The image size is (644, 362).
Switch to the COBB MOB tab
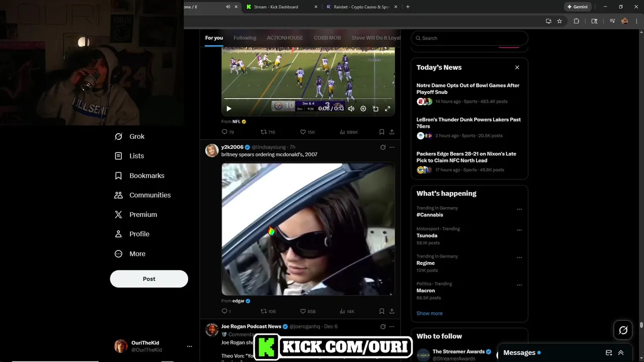tap(328, 38)
